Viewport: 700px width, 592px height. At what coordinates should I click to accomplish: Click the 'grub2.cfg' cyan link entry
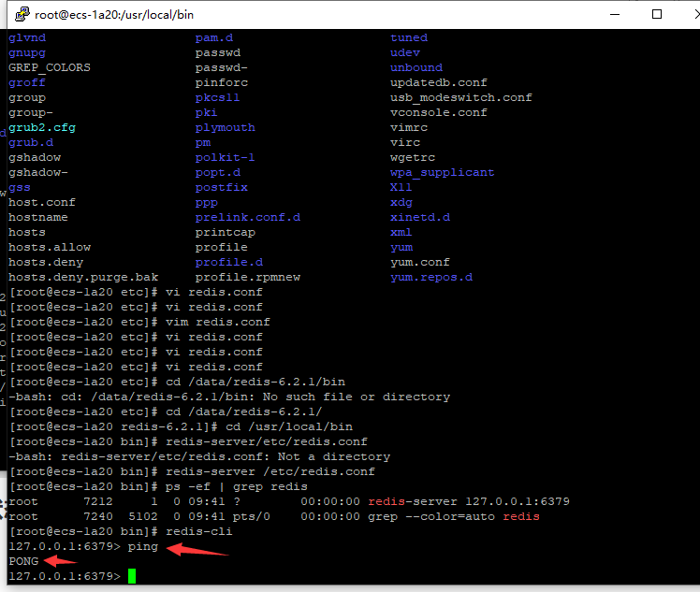tap(42, 127)
